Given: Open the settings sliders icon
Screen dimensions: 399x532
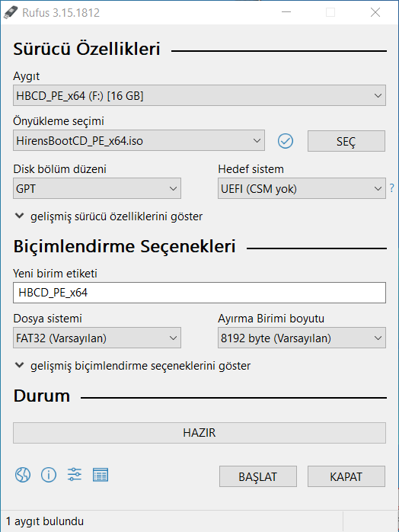Looking at the screenshot, I should pyautogui.click(x=74, y=474).
